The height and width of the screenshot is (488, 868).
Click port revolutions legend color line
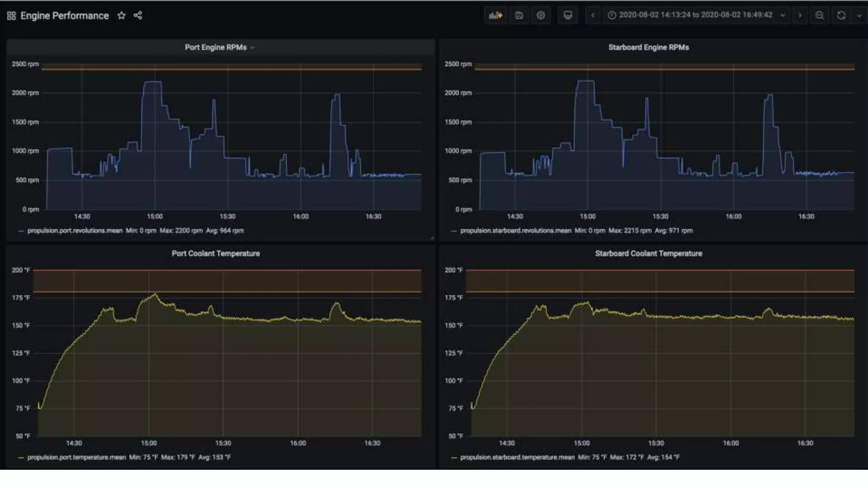(x=21, y=231)
